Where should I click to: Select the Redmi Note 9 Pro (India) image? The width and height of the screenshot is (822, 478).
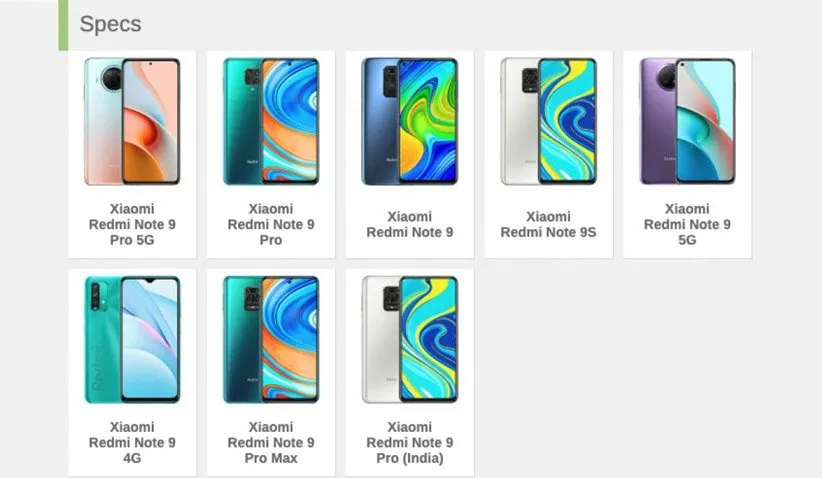(x=409, y=340)
